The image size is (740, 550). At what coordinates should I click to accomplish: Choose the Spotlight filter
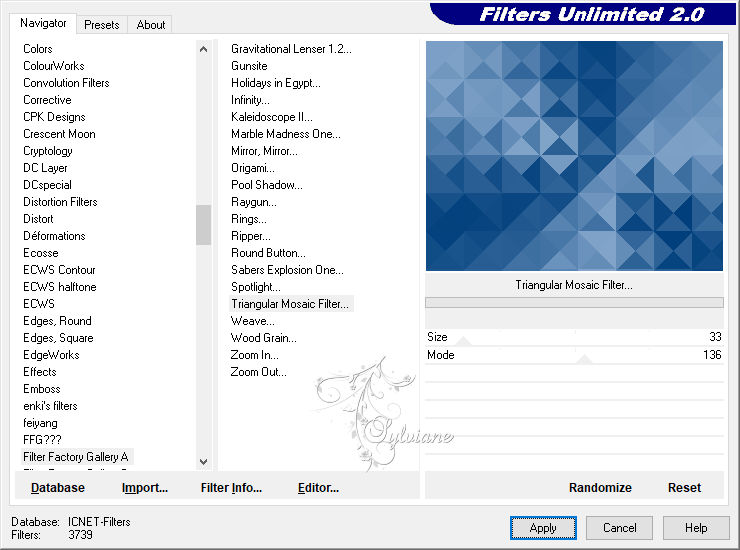click(x=256, y=287)
